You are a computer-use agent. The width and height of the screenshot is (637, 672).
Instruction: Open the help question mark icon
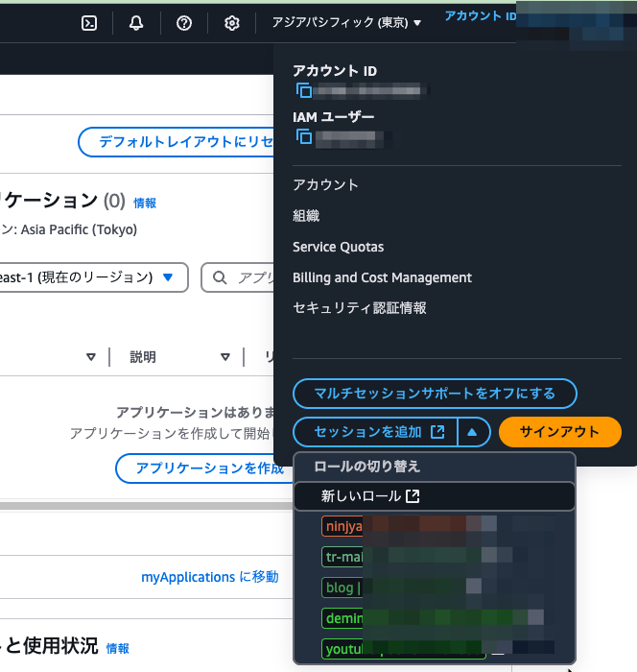[184, 23]
